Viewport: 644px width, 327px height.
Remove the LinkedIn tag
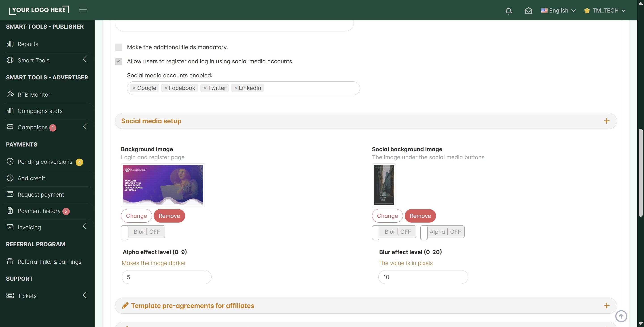pos(235,88)
